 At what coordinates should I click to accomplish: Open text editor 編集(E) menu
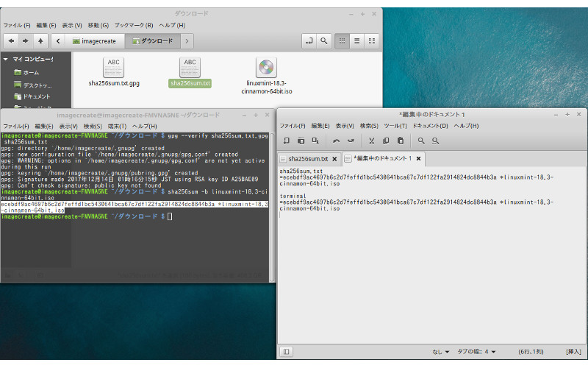pyautogui.click(x=320, y=126)
